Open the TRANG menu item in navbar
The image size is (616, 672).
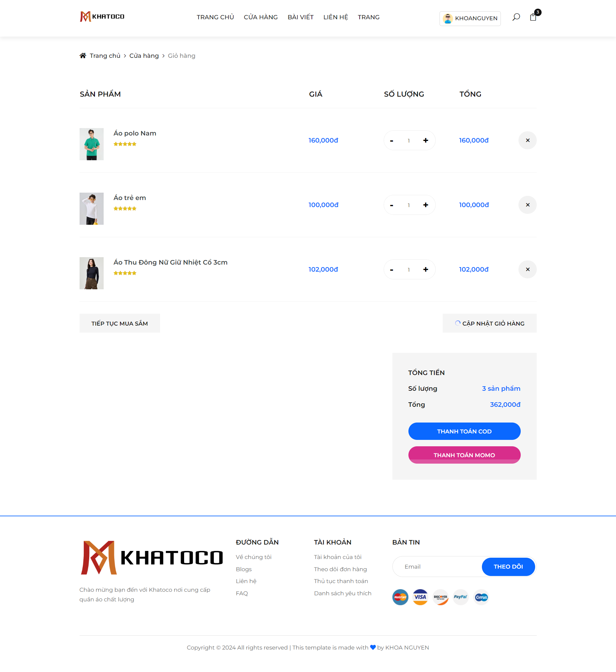(369, 16)
